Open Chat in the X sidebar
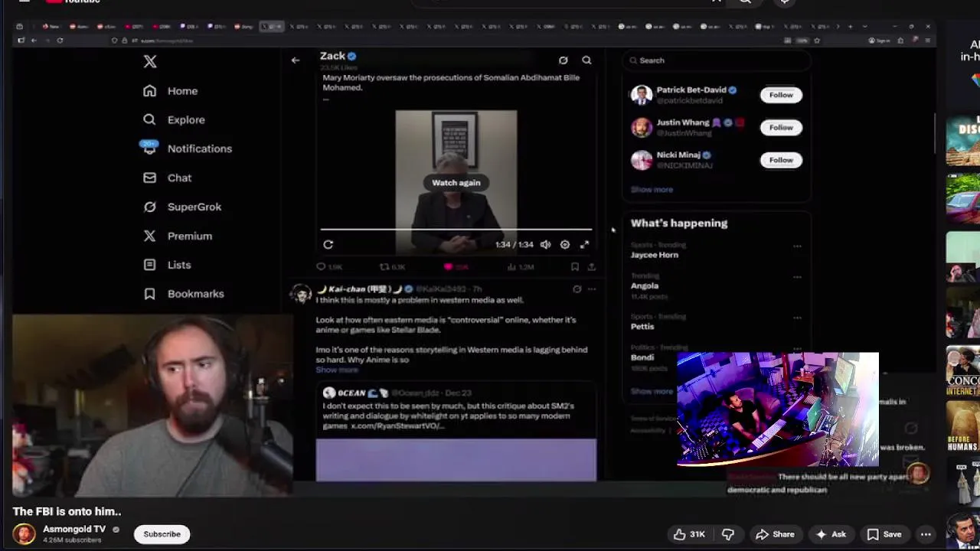980x551 pixels. tap(168, 178)
